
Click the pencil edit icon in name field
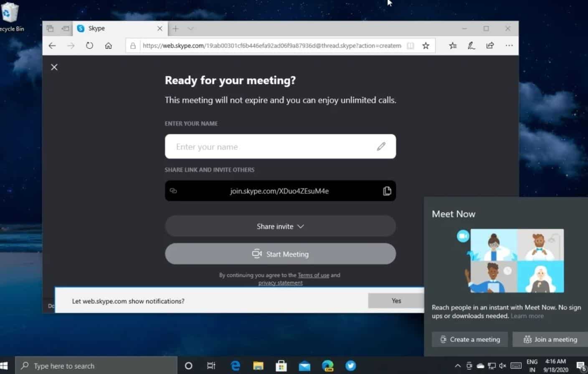(x=381, y=147)
